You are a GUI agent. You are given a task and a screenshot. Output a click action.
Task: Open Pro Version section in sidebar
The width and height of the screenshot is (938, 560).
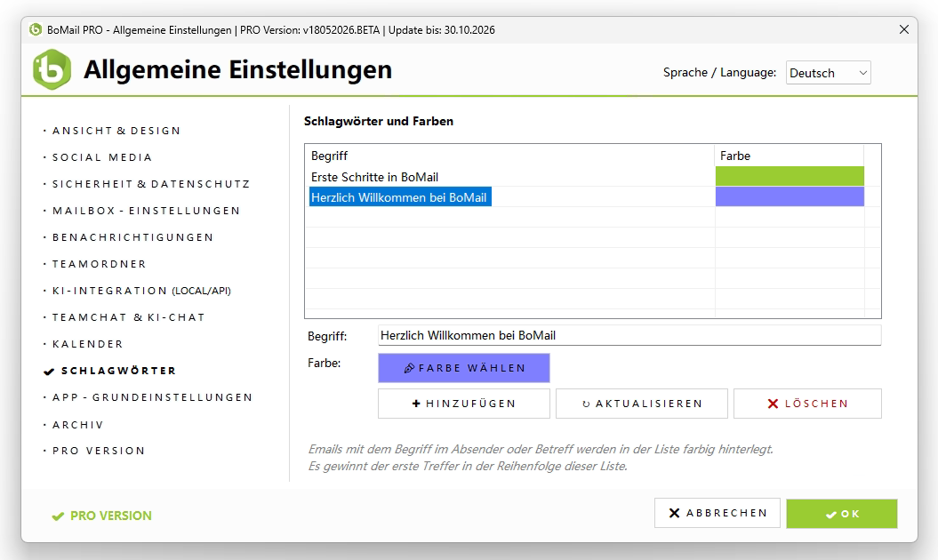[99, 451]
